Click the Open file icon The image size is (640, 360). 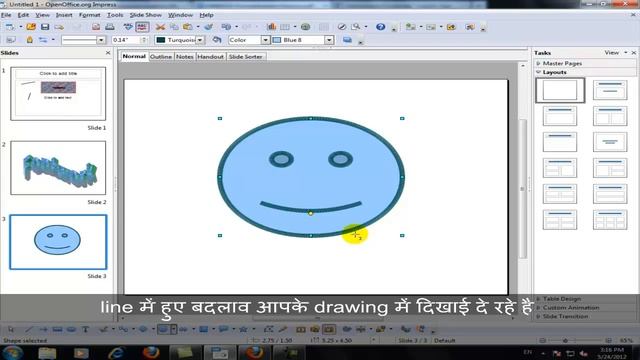tap(31, 27)
